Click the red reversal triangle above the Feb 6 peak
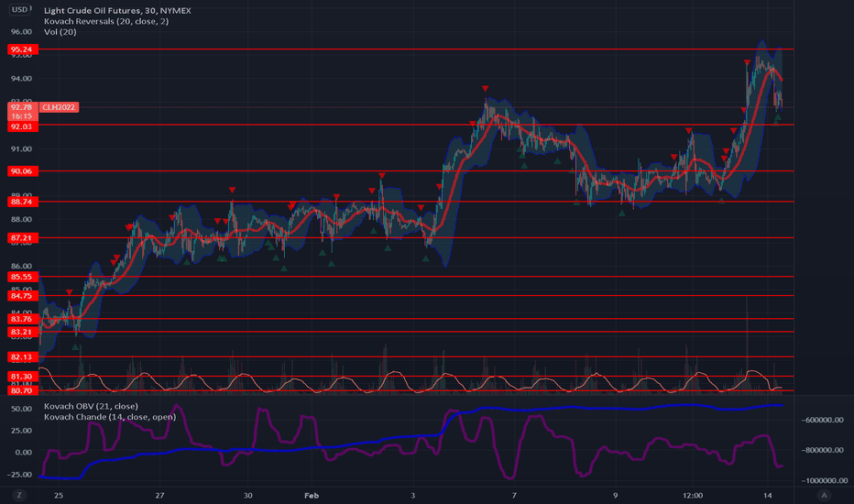This screenshot has width=854, height=504. click(485, 88)
